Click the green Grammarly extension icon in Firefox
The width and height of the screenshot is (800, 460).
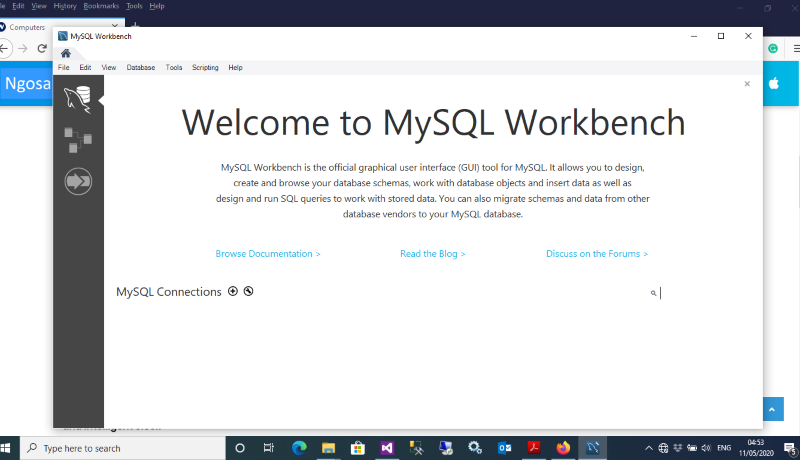pos(773,48)
